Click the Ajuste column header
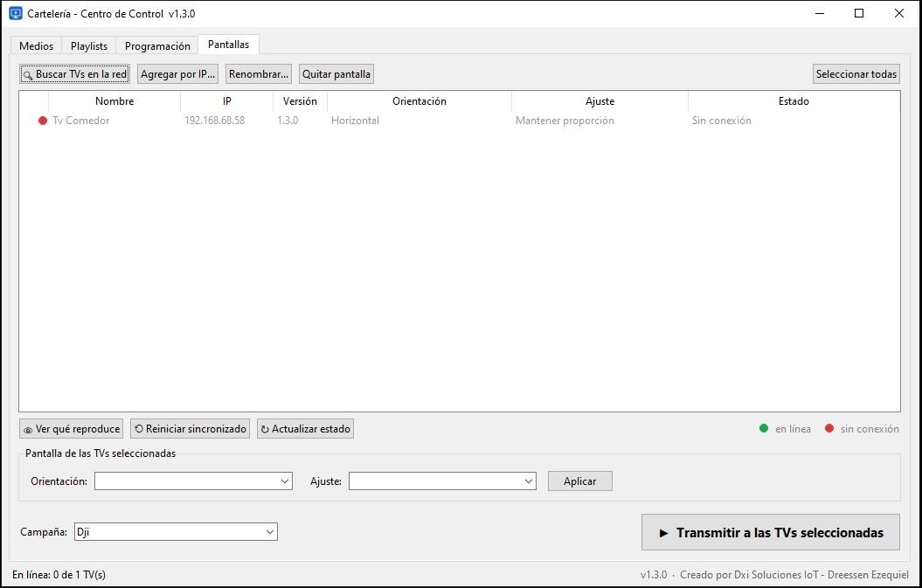Viewport: 922px width, 588px height. (x=600, y=101)
